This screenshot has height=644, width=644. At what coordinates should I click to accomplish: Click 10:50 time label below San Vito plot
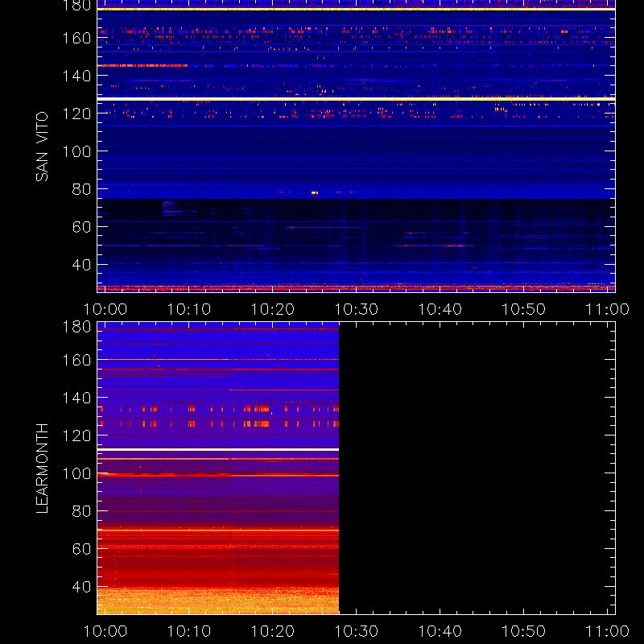coord(524,309)
